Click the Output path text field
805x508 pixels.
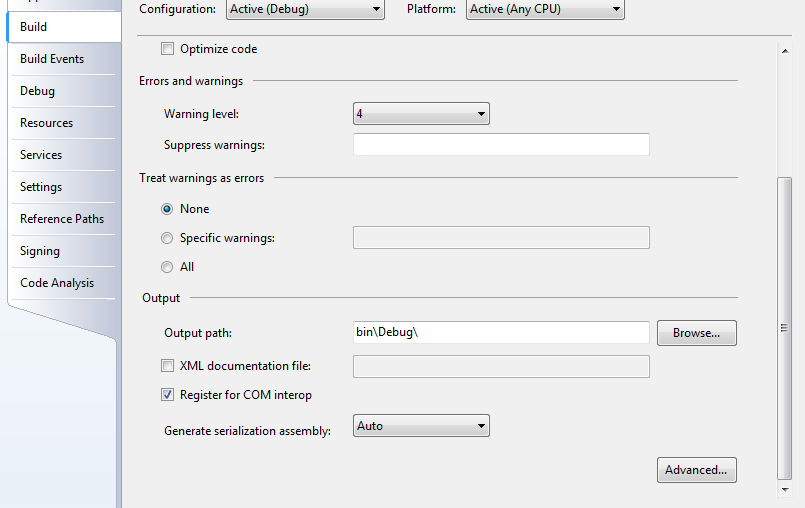[x=501, y=332]
